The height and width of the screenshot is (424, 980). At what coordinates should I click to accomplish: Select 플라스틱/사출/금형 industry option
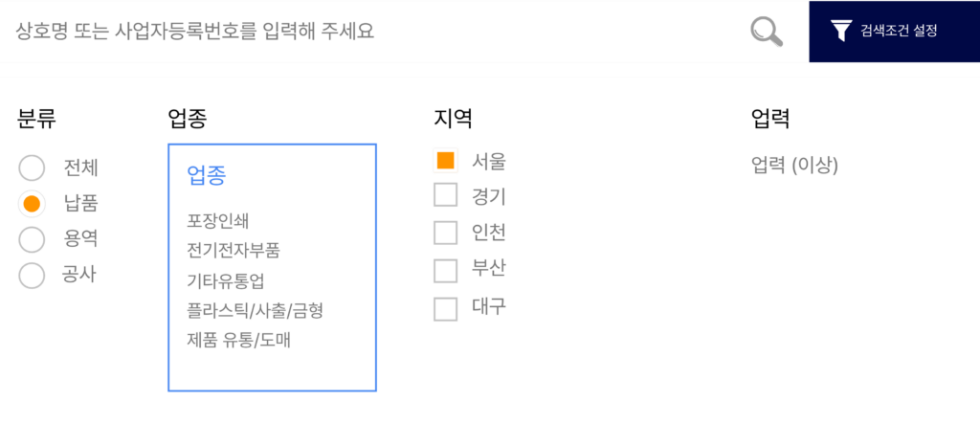tap(261, 310)
